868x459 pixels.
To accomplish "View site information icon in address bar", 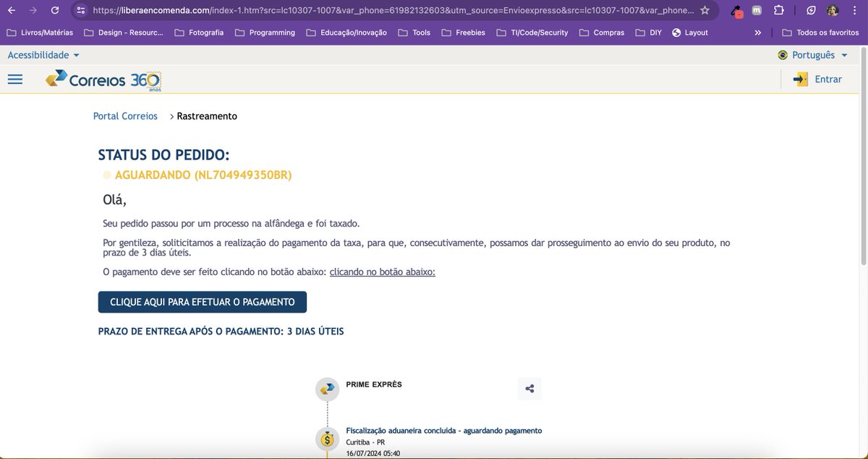I will (80, 10).
